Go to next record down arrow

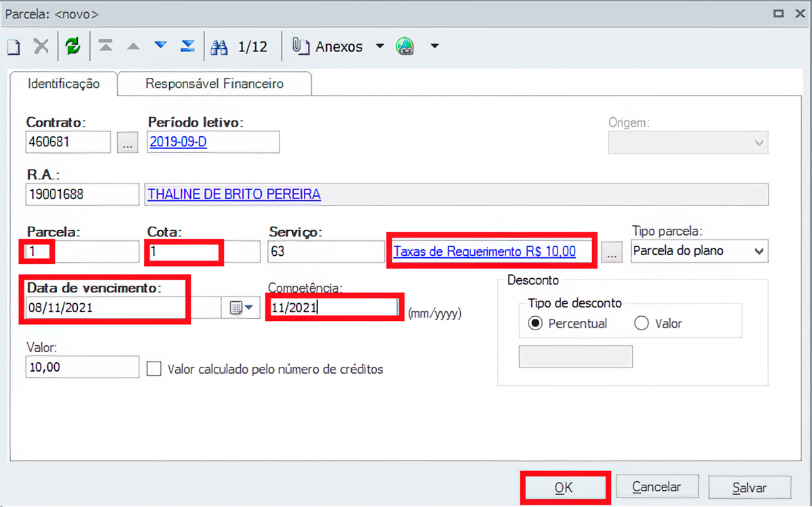(160, 47)
